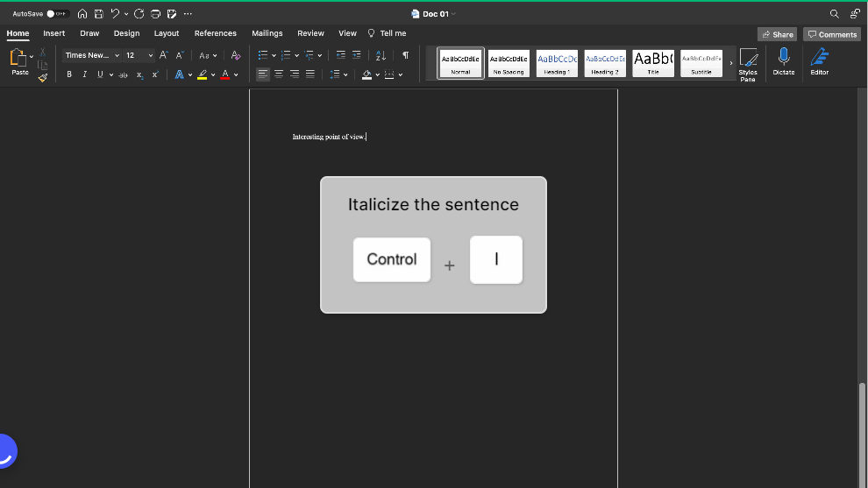Show paragraph marks with pilcrow icon
The width and height of the screenshot is (868, 488).
click(405, 55)
